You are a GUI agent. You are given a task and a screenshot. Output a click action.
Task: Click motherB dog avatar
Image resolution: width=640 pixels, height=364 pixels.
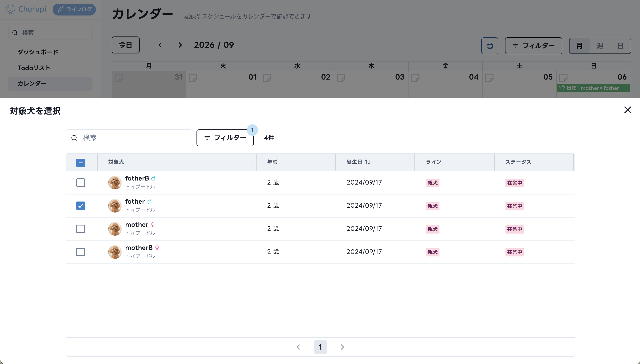115,252
